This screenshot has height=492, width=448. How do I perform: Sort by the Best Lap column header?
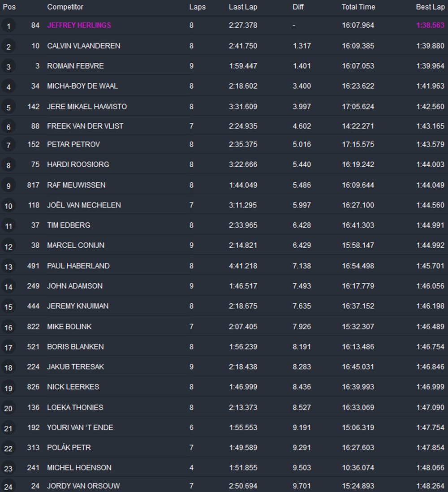[430, 7]
